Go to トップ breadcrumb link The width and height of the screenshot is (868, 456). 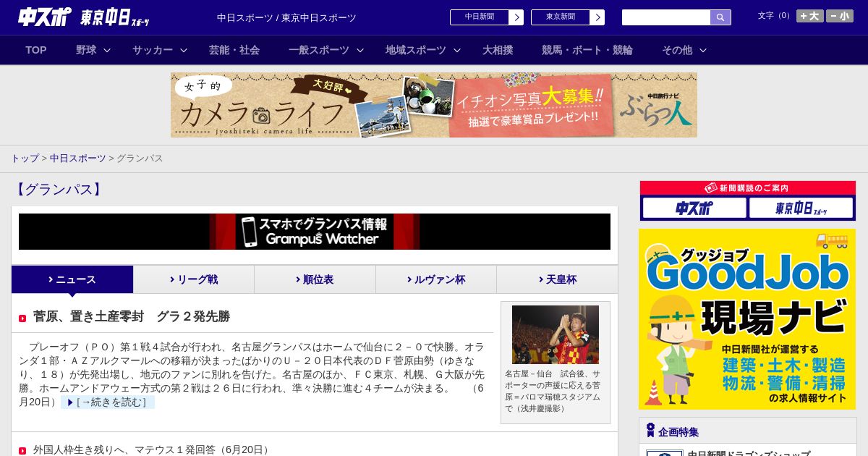click(x=25, y=158)
